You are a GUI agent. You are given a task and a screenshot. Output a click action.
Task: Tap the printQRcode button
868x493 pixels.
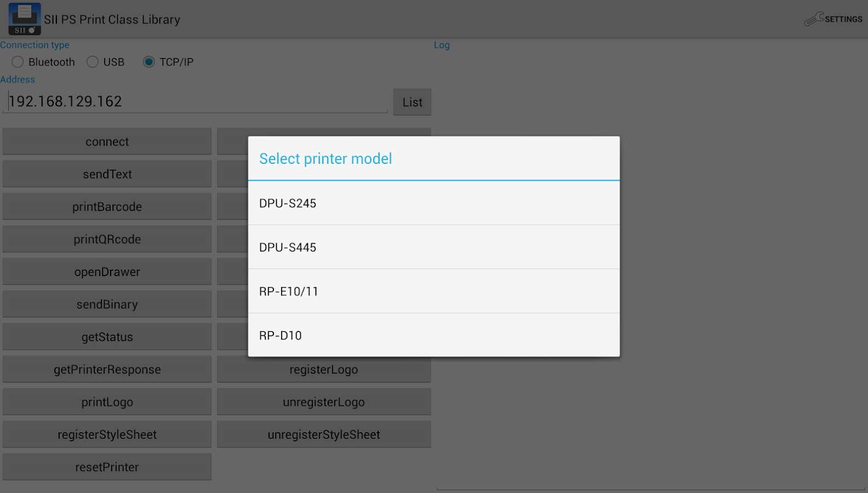[x=107, y=239]
